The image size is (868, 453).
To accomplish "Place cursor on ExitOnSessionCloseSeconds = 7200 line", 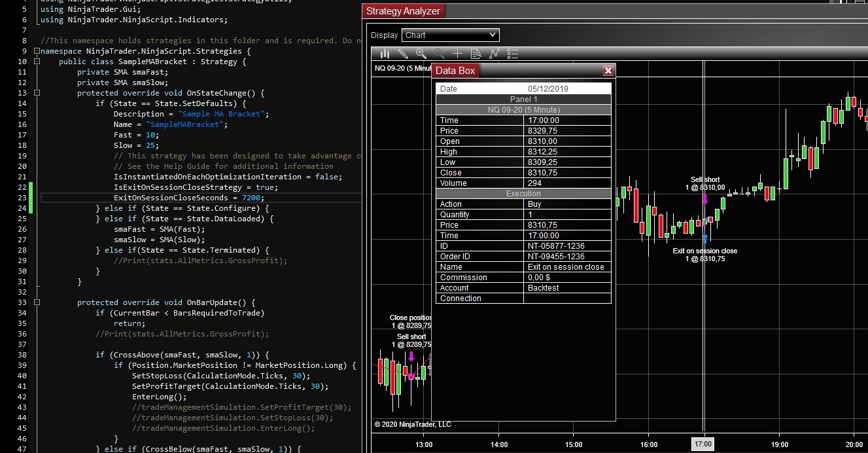I will click(189, 198).
